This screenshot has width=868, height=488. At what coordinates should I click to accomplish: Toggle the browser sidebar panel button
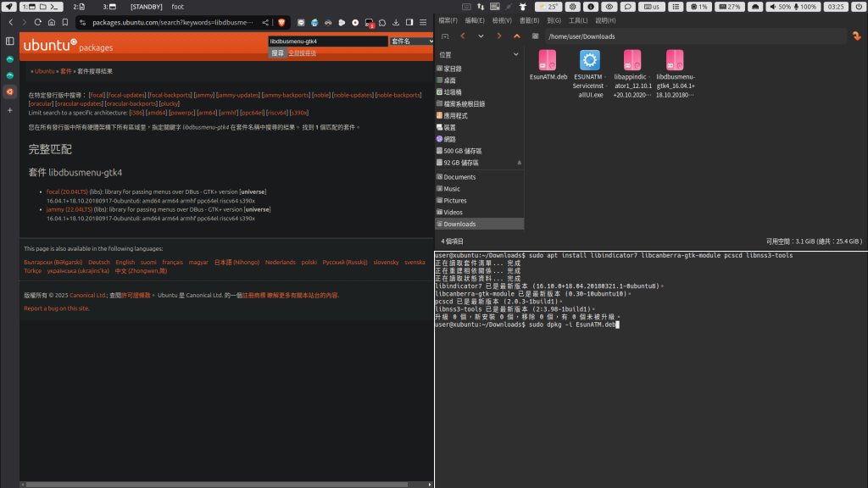[x=409, y=23]
